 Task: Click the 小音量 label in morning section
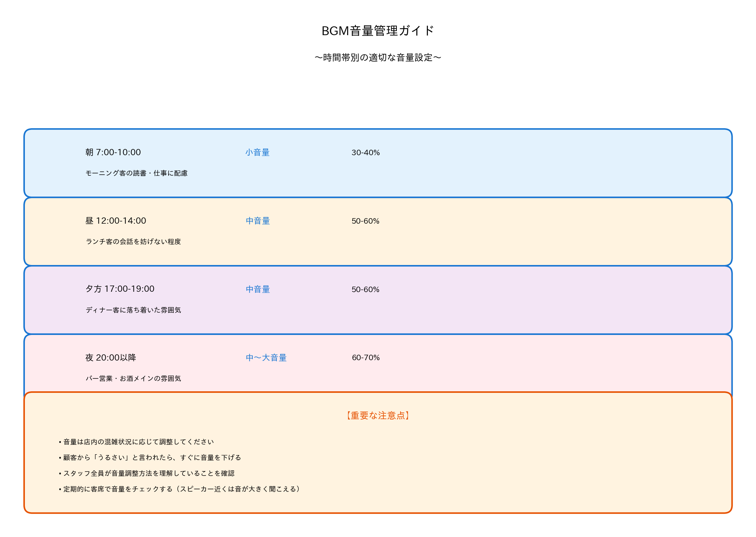pos(257,153)
